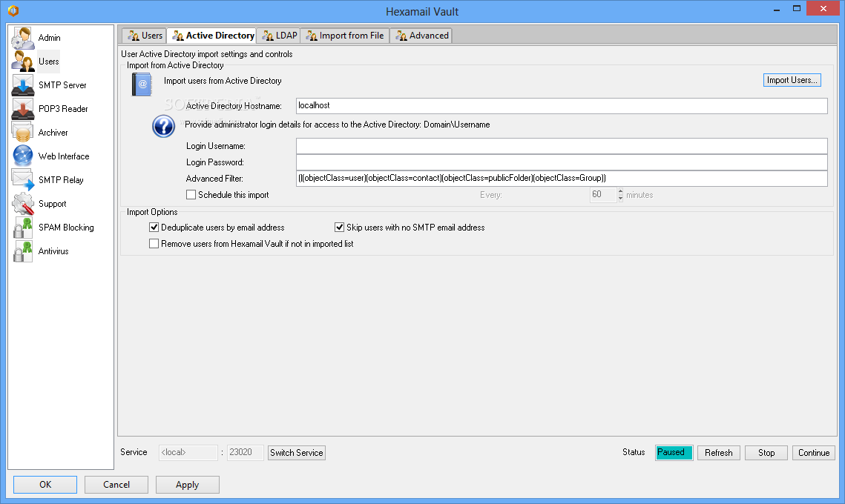Open the Support tools icon
This screenshot has height=504, width=845.
pyautogui.click(x=23, y=204)
